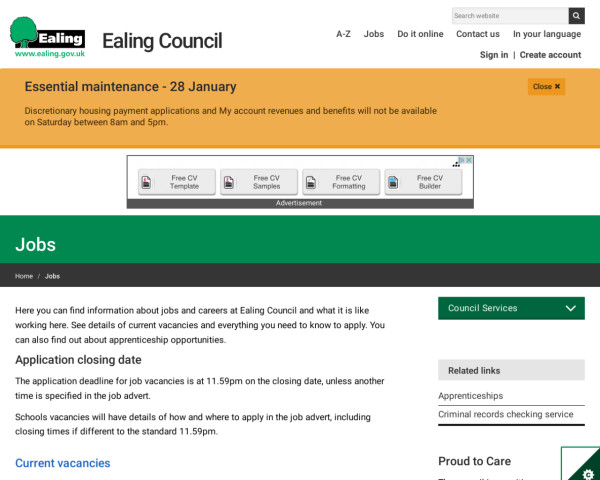Open the In your language menu

tap(547, 34)
